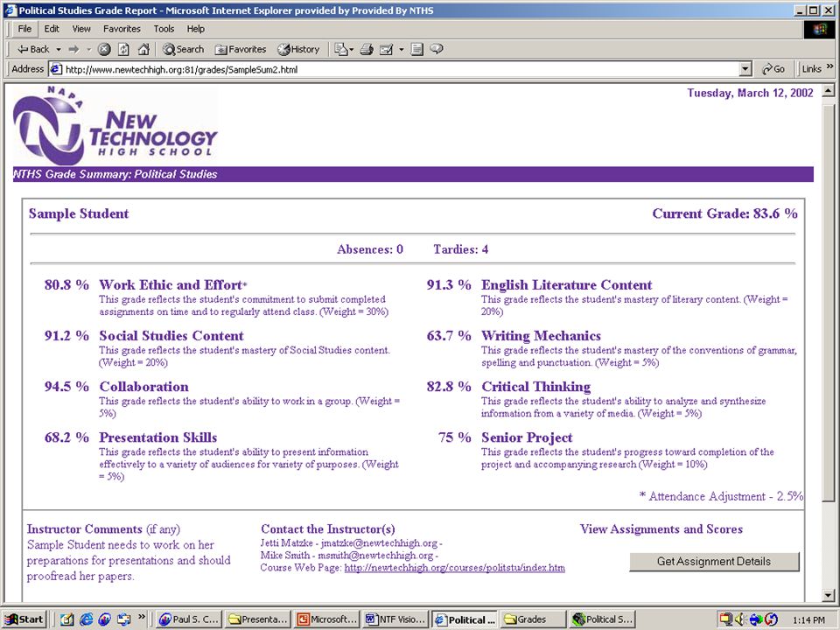Click the Senior Project heading
The height and width of the screenshot is (630, 840).
click(527, 437)
